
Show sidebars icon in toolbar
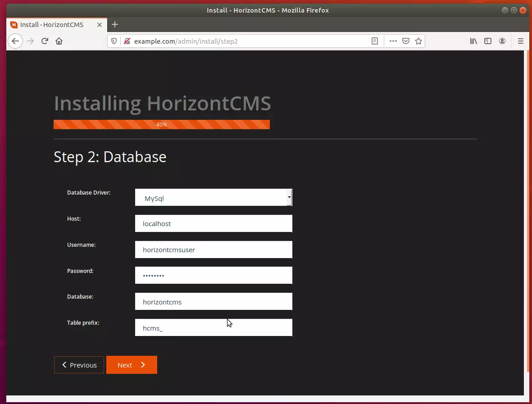(x=488, y=41)
